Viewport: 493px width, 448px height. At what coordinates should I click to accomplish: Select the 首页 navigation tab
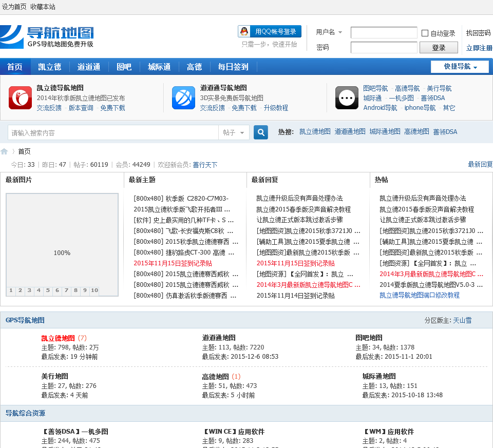(15, 67)
